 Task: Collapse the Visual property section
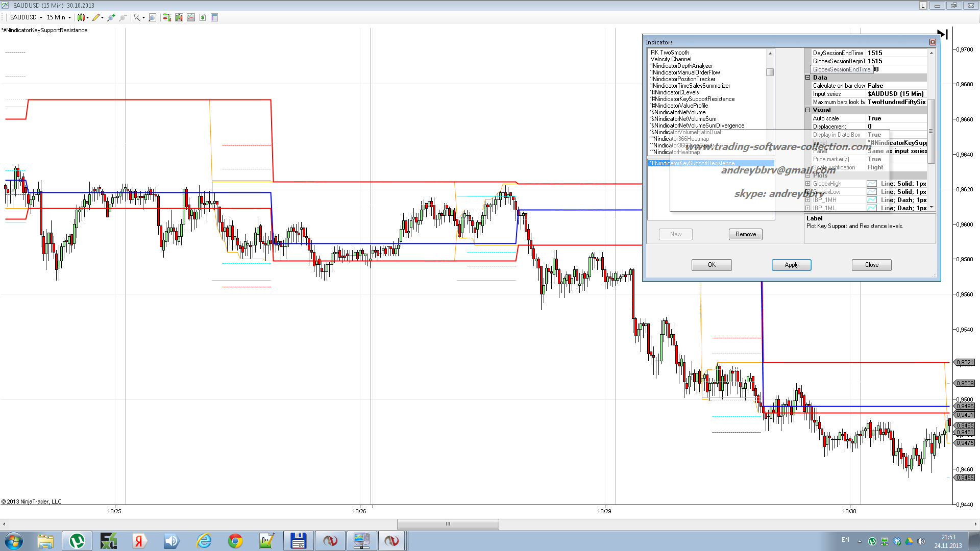pos(808,110)
